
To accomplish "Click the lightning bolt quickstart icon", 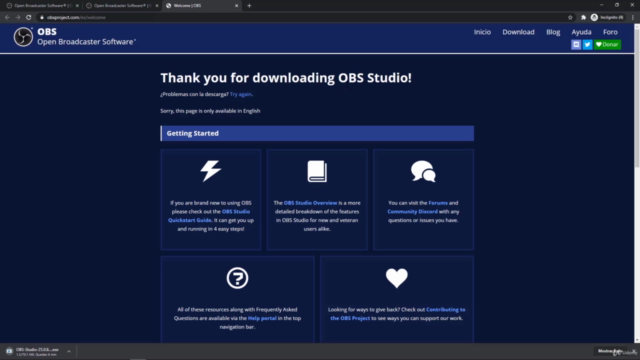I will pyautogui.click(x=211, y=171).
